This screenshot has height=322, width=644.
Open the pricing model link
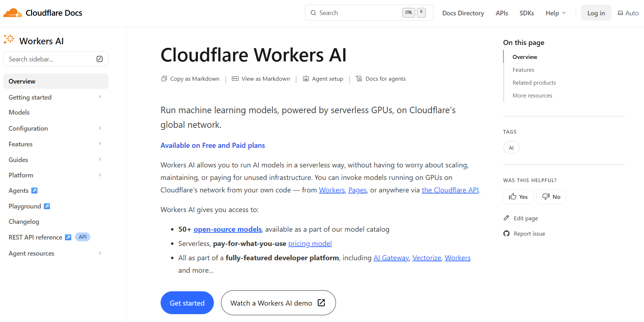click(x=310, y=243)
